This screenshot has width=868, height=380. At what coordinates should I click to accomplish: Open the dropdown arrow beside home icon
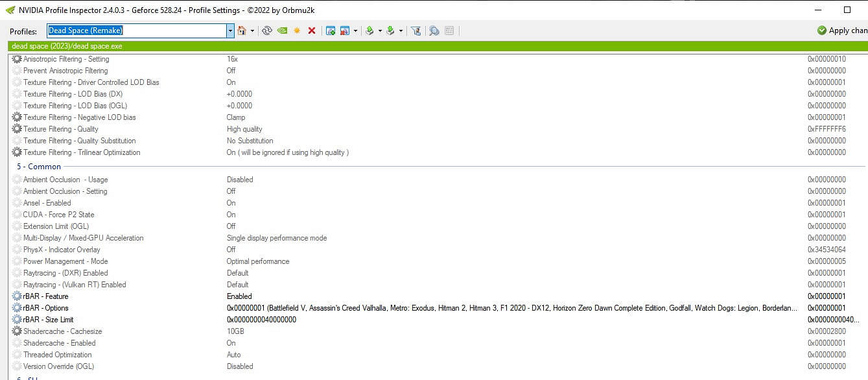pyautogui.click(x=252, y=30)
